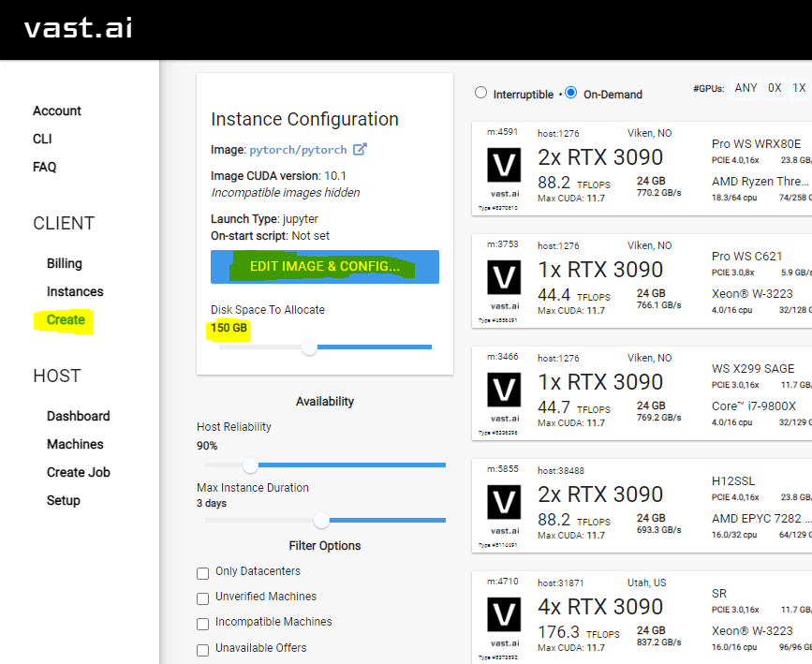Open host Setup page
The width and height of the screenshot is (812, 664).
63,500
